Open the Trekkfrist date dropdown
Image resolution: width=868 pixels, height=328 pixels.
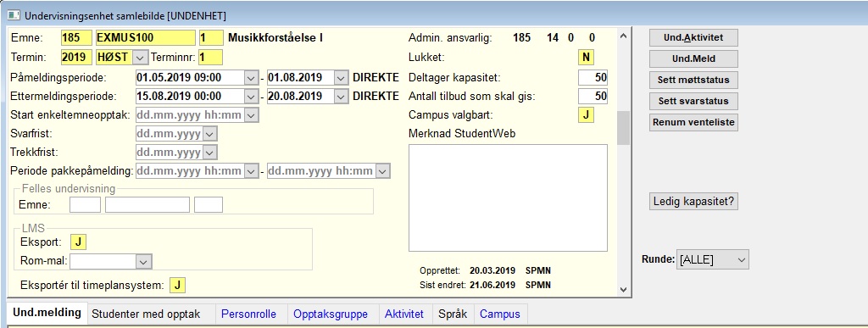pyautogui.click(x=210, y=152)
